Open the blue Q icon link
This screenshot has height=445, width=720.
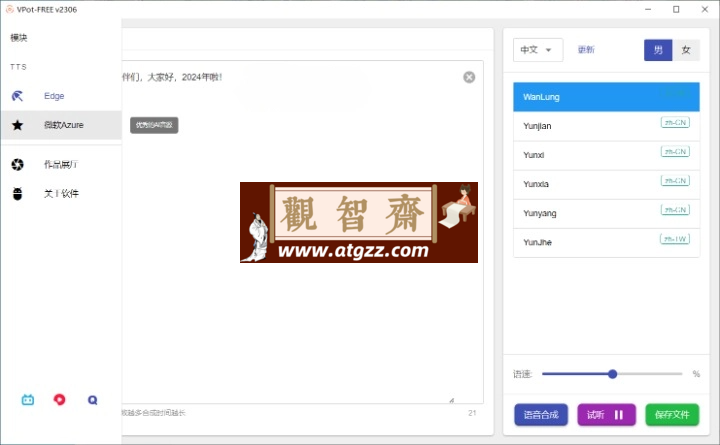pos(92,400)
